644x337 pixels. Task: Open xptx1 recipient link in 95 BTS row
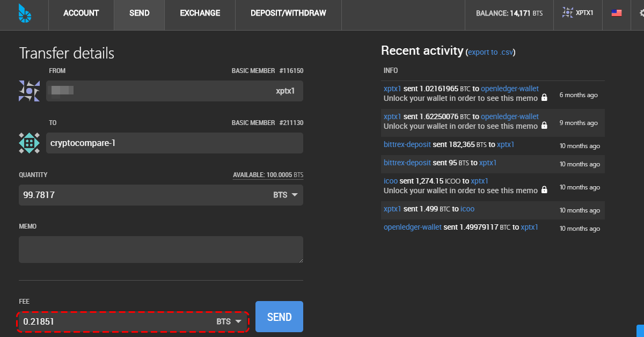[488, 163]
